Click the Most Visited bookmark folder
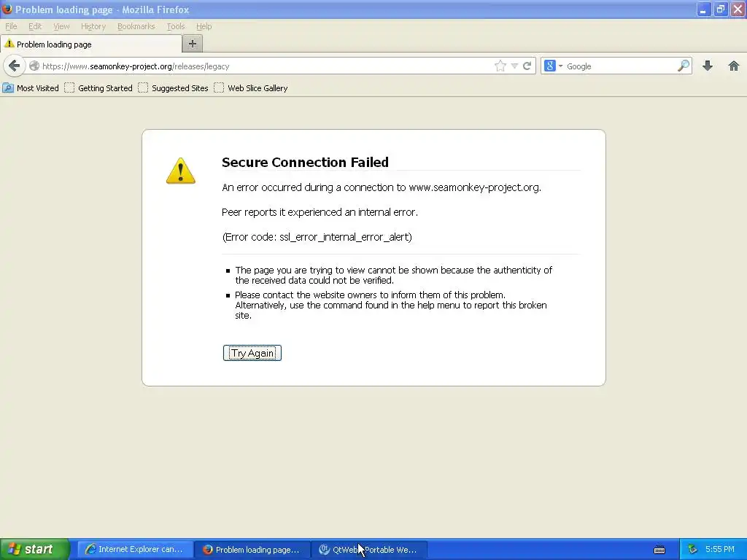The height and width of the screenshot is (560, 747). tap(31, 88)
